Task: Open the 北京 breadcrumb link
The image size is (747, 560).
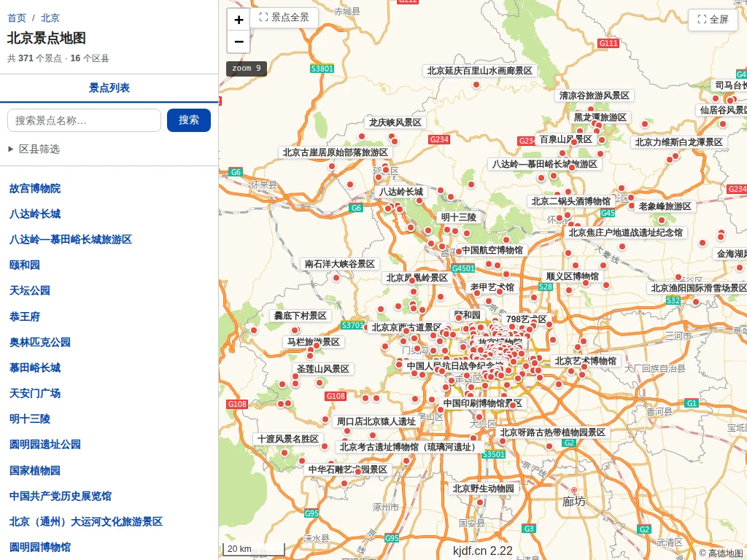Action: coord(50,18)
